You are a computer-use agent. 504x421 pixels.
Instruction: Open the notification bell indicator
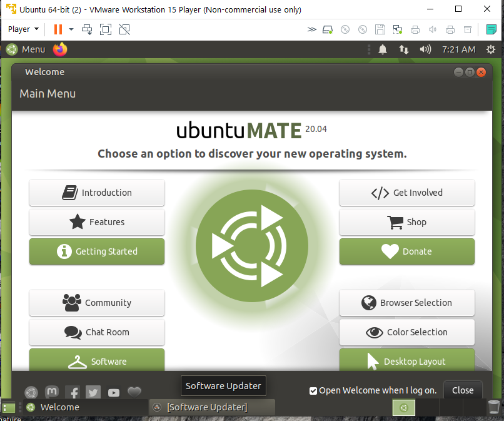click(x=383, y=49)
